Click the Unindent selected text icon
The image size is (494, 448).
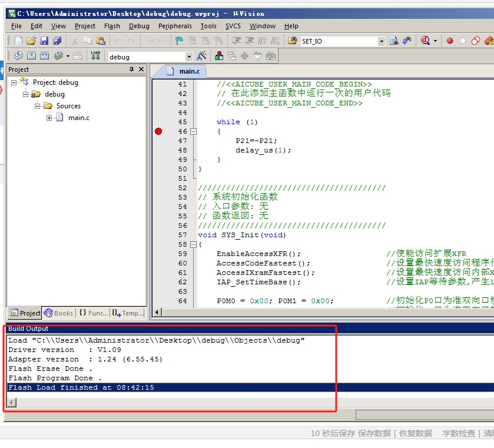tap(249, 41)
